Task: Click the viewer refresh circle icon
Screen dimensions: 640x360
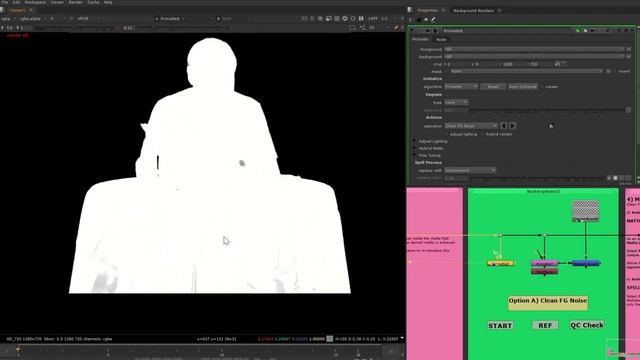Action: [x=353, y=19]
